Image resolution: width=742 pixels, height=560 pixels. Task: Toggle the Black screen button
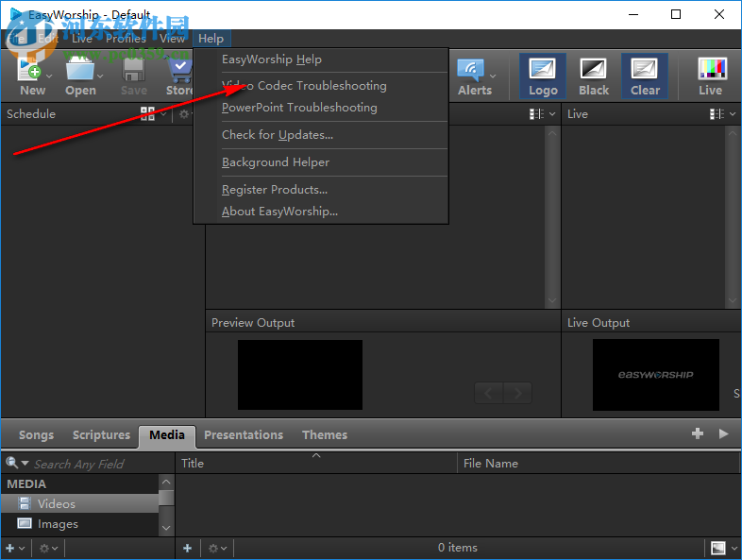coord(594,76)
